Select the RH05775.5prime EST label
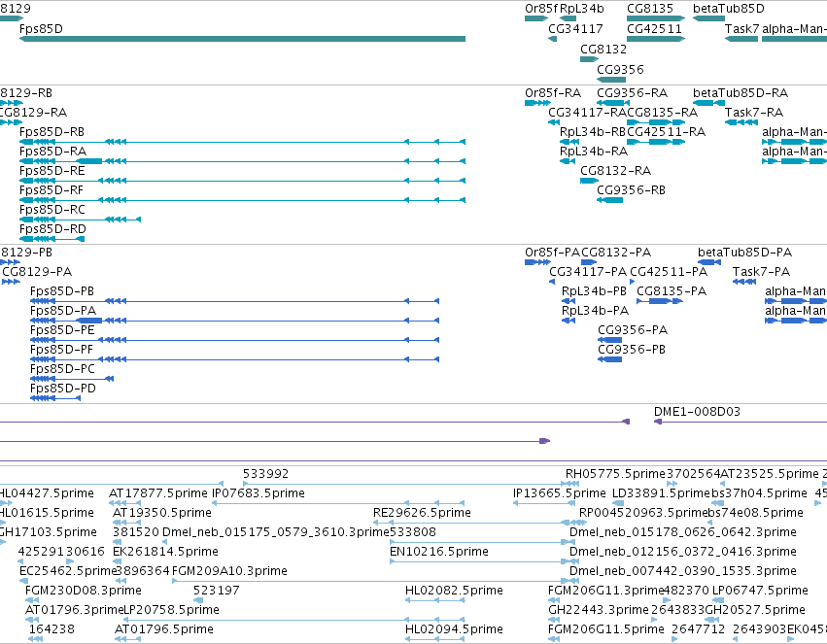Viewport: 827px width, 644px height. 615,474
